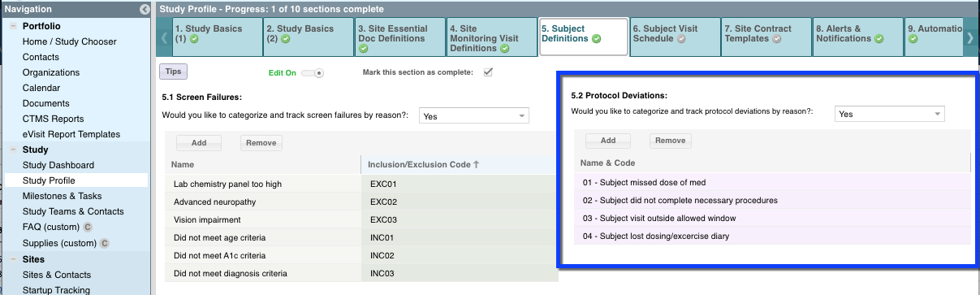
Task: Click Add under Protocol Deviations
Action: tap(608, 141)
